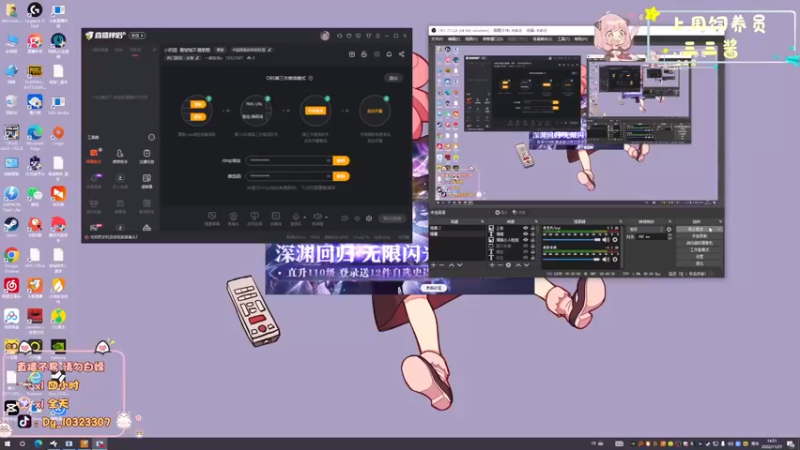Toggle visibility eye of first OBS source
800x450 pixels.
pyautogui.click(x=526, y=228)
